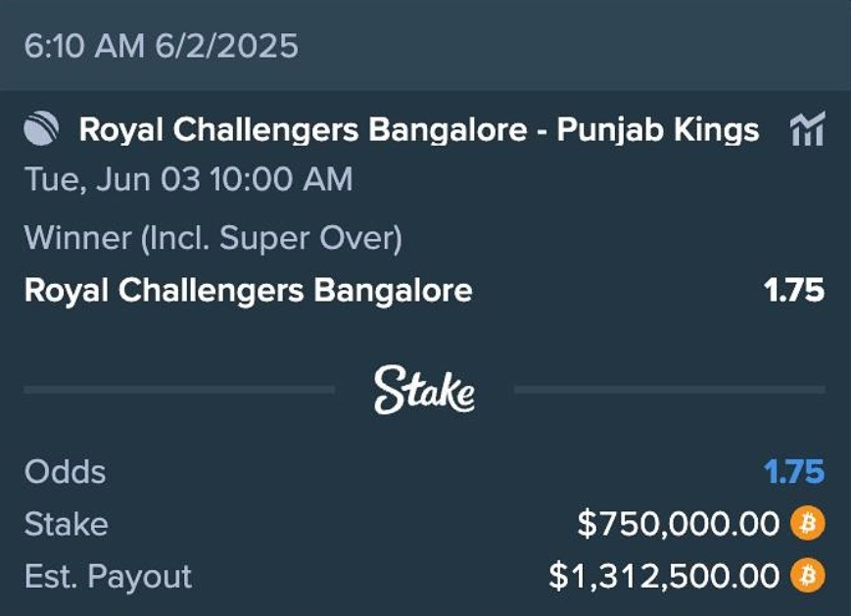Click the Bitcoin icon beside the stake amount

[808, 524]
